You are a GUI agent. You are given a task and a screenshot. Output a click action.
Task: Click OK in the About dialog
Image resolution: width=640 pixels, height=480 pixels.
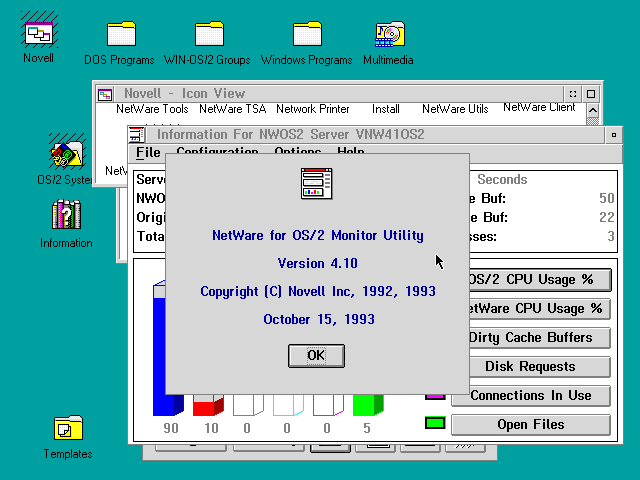[316, 356]
